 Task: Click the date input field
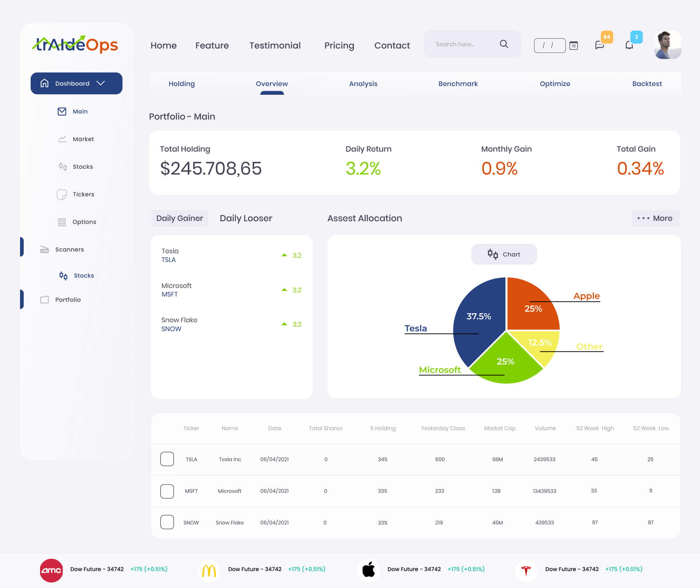550,46
